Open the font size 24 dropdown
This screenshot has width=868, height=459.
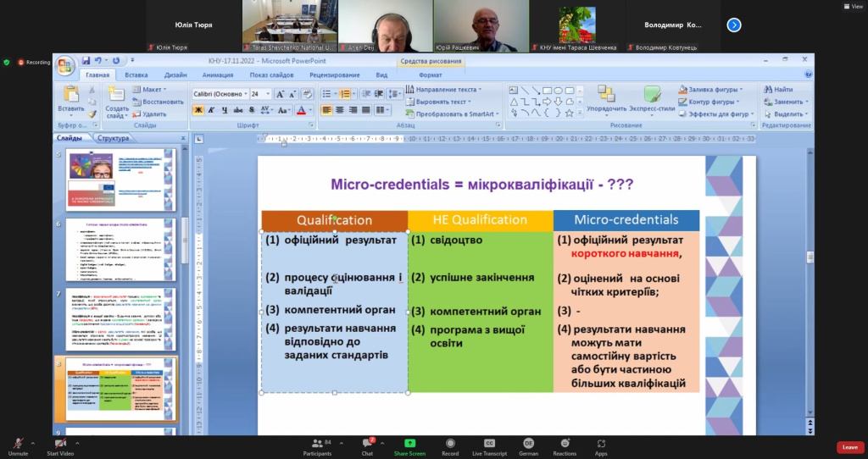pyautogui.click(x=268, y=94)
